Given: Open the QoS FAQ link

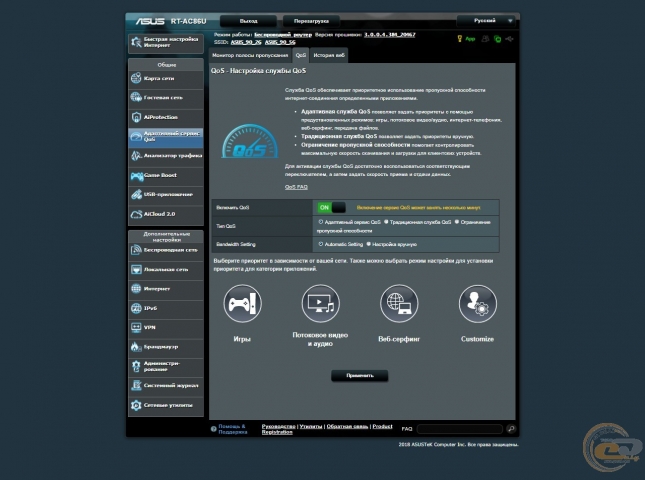Looking at the screenshot, I should [x=296, y=187].
